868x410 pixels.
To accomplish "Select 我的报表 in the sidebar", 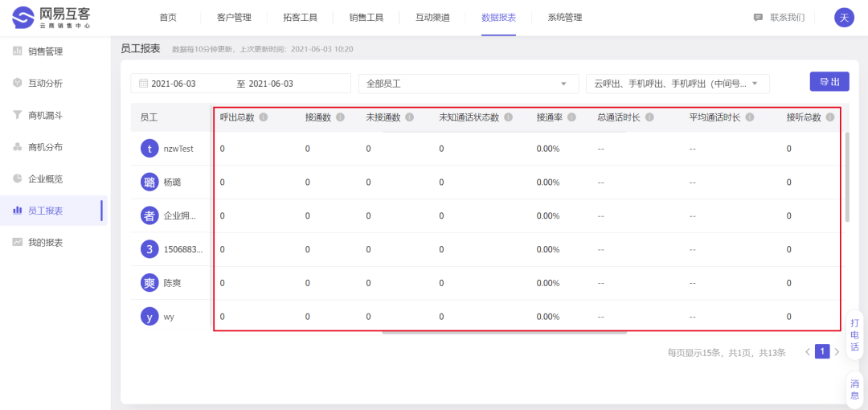I will (x=45, y=242).
